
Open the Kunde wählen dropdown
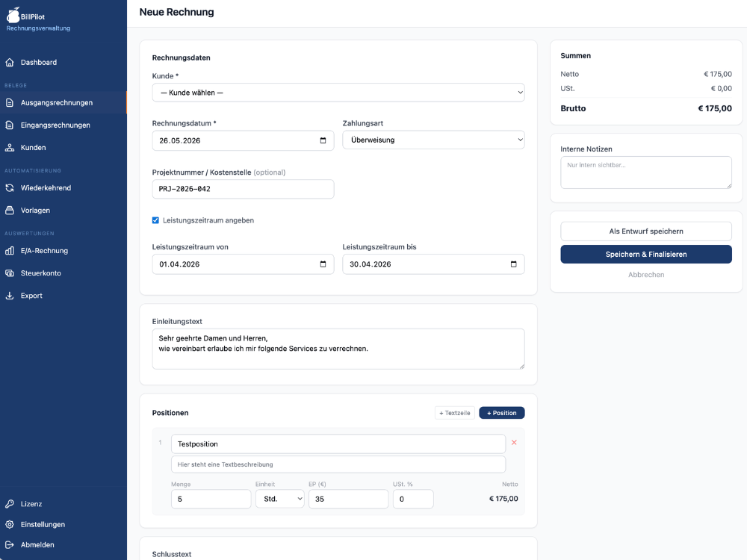[x=338, y=93]
